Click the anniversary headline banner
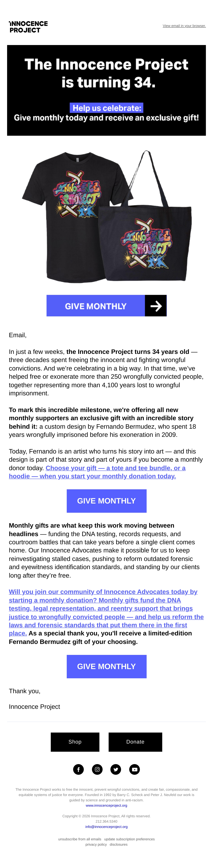The image size is (213, 868). point(106,90)
